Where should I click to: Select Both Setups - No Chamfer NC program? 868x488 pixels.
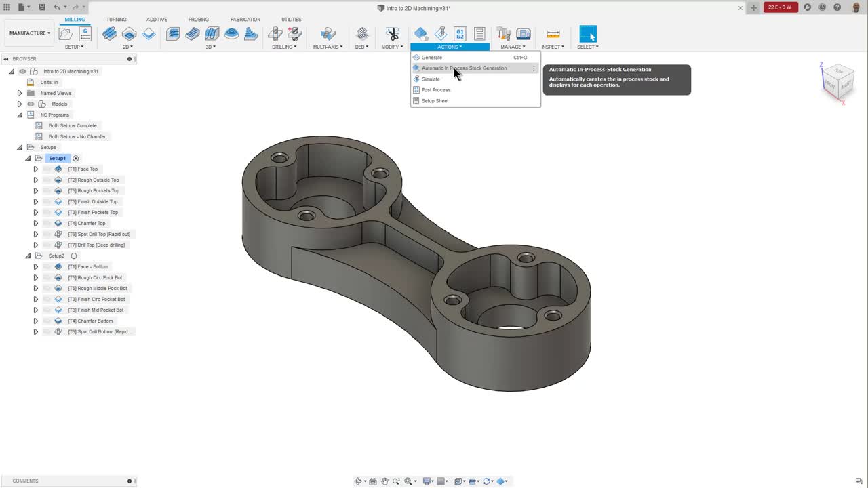pyautogui.click(x=77, y=136)
